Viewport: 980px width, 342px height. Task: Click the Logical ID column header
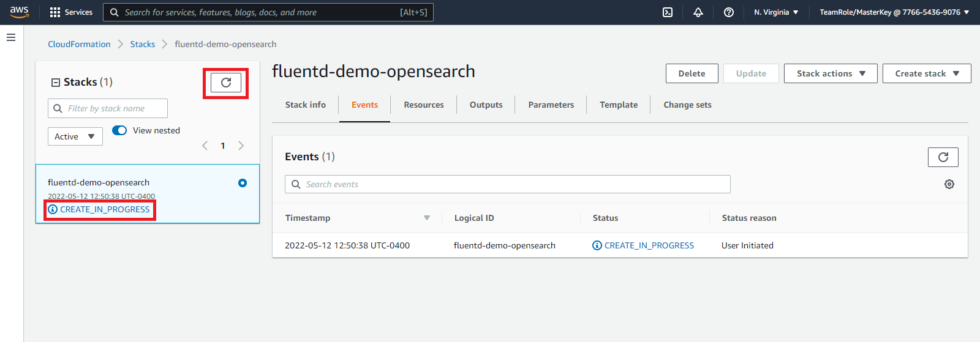[x=474, y=218]
